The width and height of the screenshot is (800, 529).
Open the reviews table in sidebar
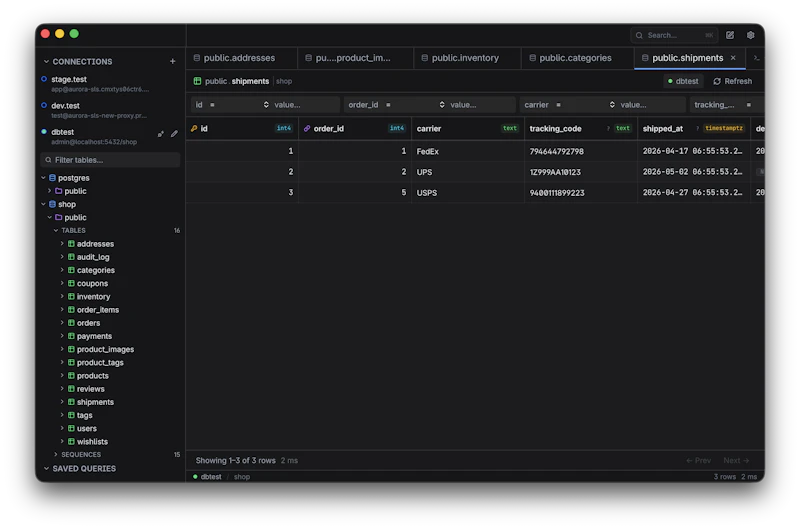[90, 389]
